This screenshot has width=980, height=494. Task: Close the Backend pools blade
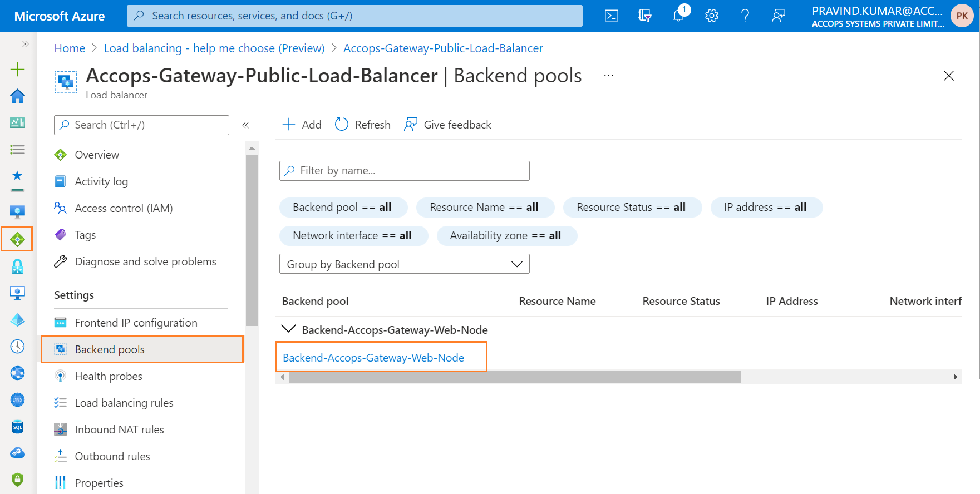[x=949, y=76]
